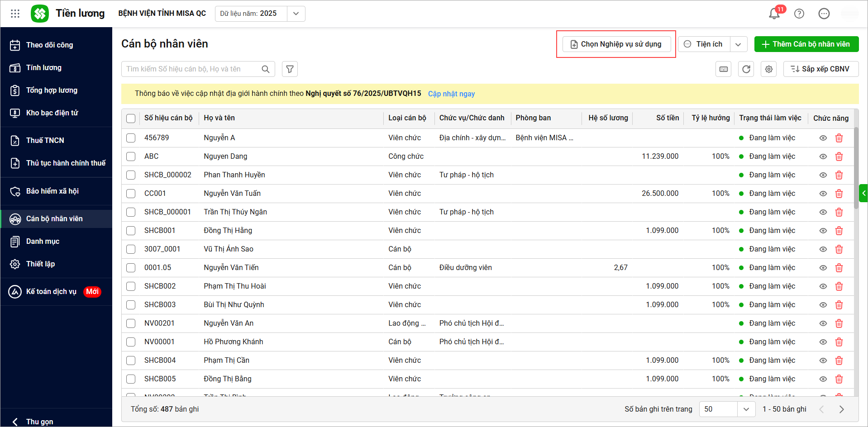Expand records per page dropdown
The image size is (868, 427).
pos(746,409)
